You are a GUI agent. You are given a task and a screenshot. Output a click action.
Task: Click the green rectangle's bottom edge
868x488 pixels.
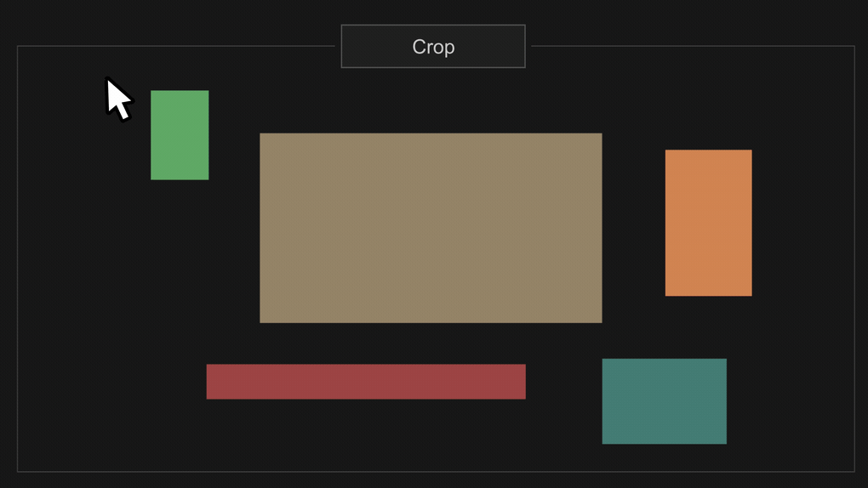click(x=180, y=179)
